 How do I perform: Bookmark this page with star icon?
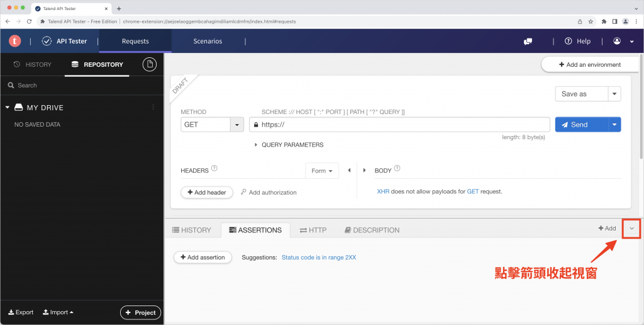point(591,21)
